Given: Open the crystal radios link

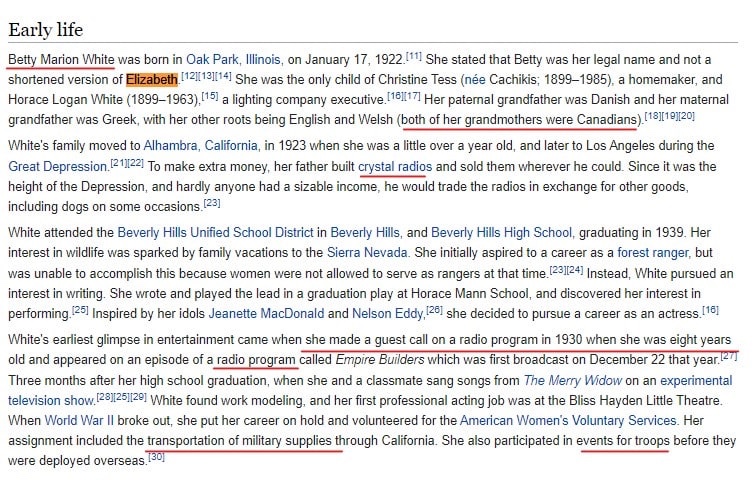Looking at the screenshot, I should [x=395, y=167].
